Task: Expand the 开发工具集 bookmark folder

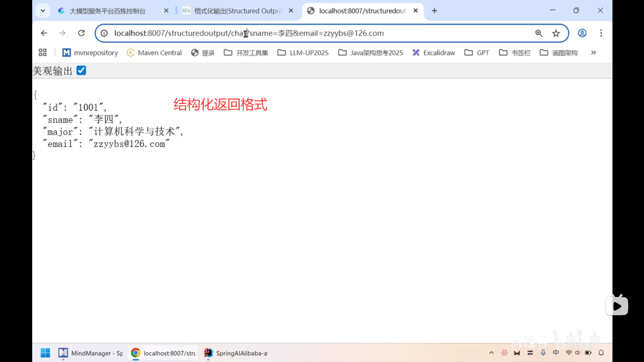Action: (x=246, y=53)
